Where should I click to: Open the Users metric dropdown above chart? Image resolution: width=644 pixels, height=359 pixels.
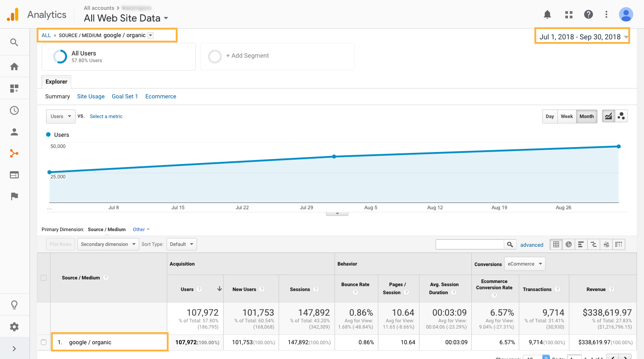coord(60,116)
